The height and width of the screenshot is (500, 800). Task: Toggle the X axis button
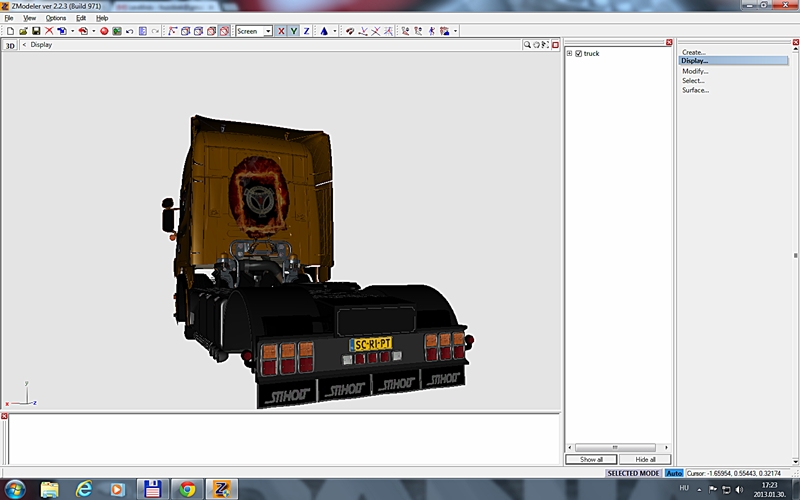[281, 31]
